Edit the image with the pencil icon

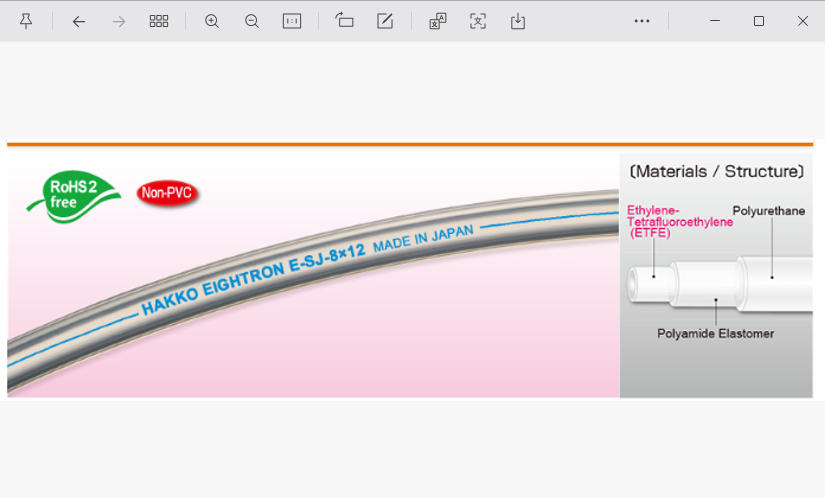pyautogui.click(x=385, y=21)
